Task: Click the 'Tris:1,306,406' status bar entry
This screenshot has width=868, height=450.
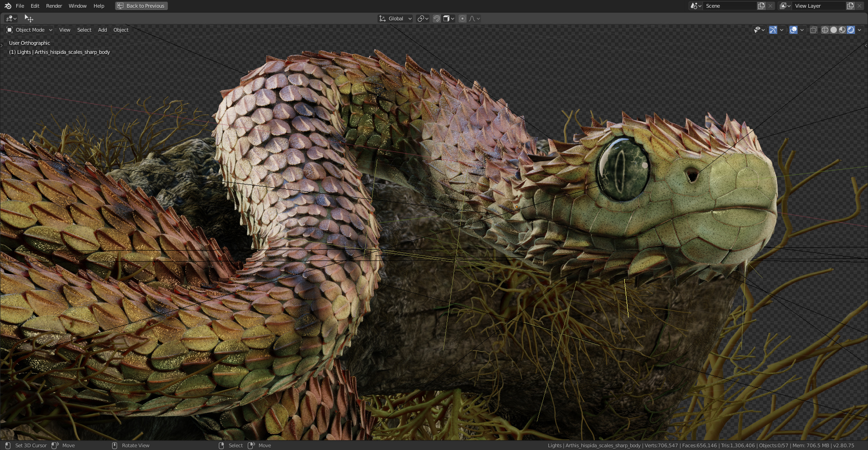Action: click(738, 445)
